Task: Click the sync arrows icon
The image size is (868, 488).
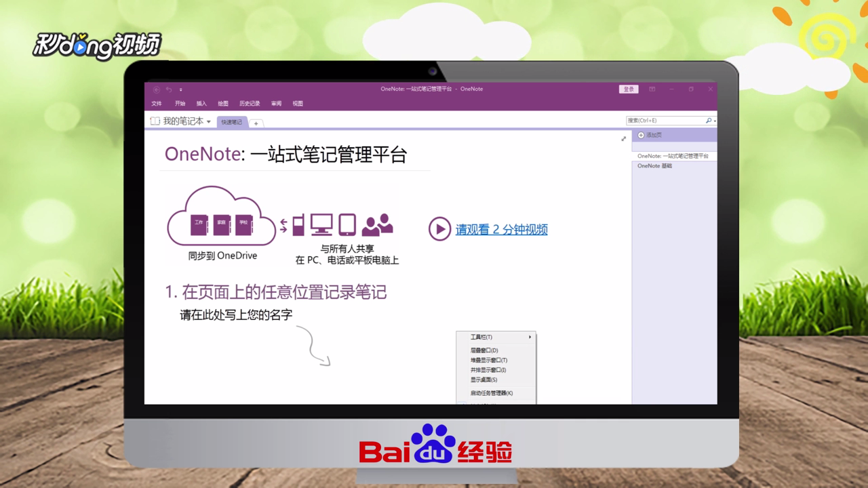Action: point(283,225)
